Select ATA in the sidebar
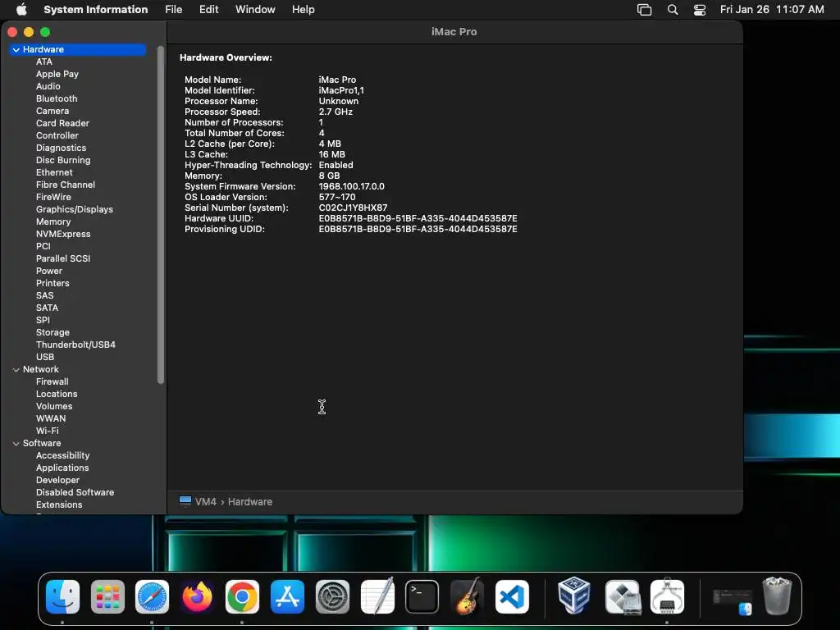Screen dimensions: 840x630 [x=44, y=62]
